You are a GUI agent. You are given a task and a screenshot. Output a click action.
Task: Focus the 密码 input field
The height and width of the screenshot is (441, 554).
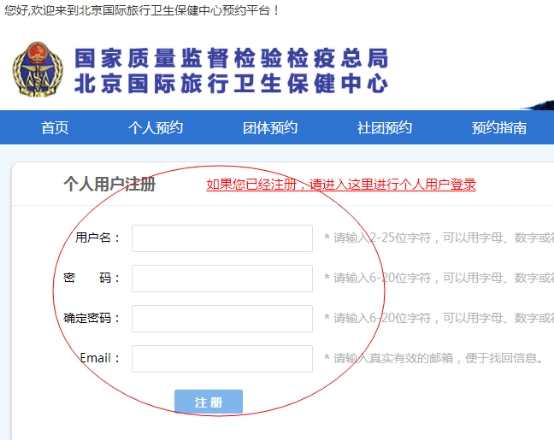pyautogui.click(x=222, y=278)
